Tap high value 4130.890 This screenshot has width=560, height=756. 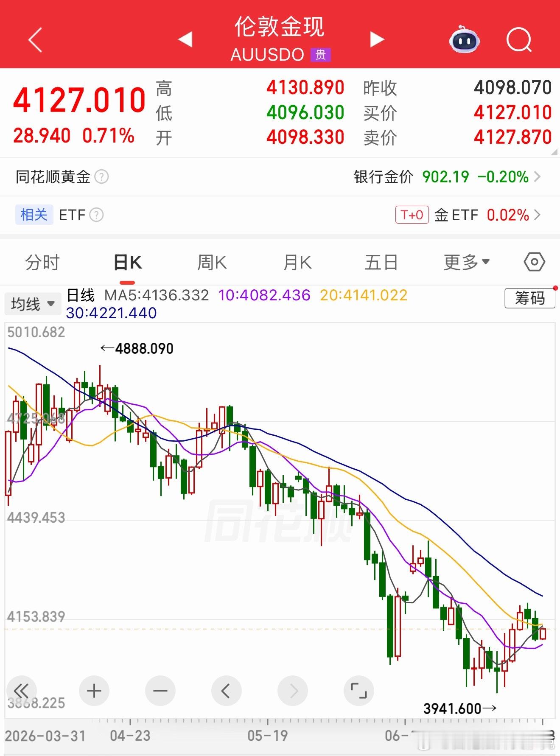[305, 88]
